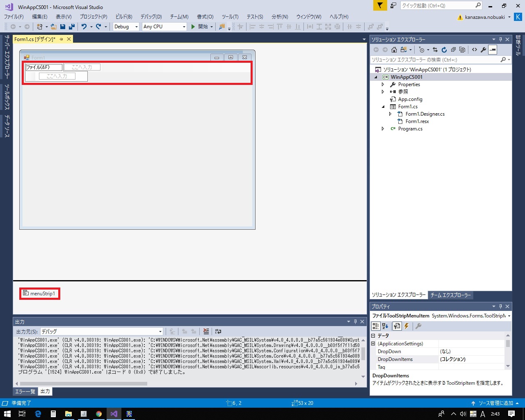Open the ビルド(B) menu
The width and height of the screenshot is (525, 420).
tap(123, 17)
